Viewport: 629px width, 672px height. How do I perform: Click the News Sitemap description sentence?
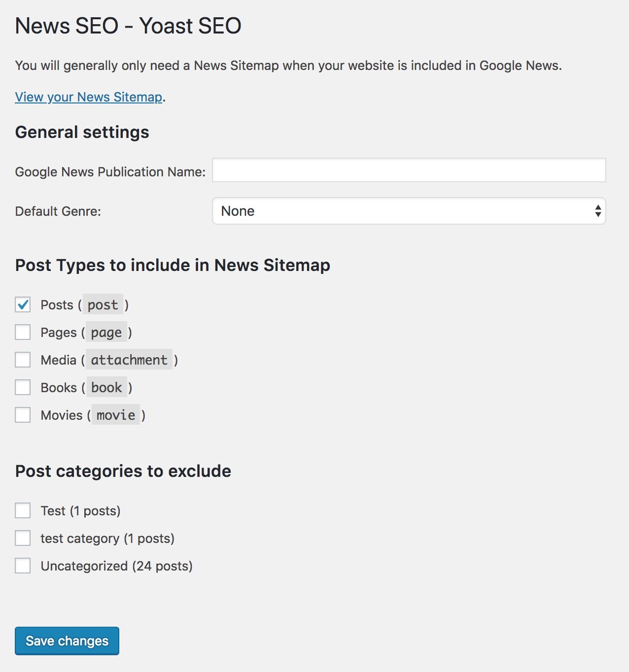click(288, 66)
